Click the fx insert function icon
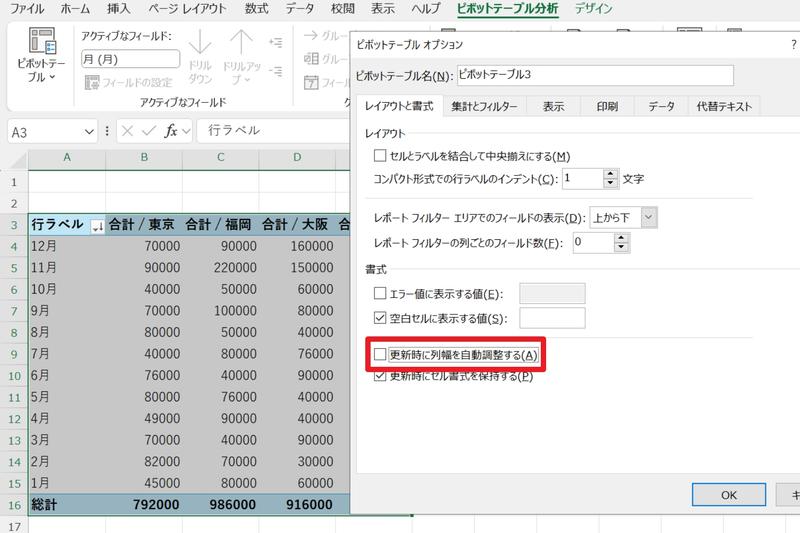800x533 pixels. [171, 131]
